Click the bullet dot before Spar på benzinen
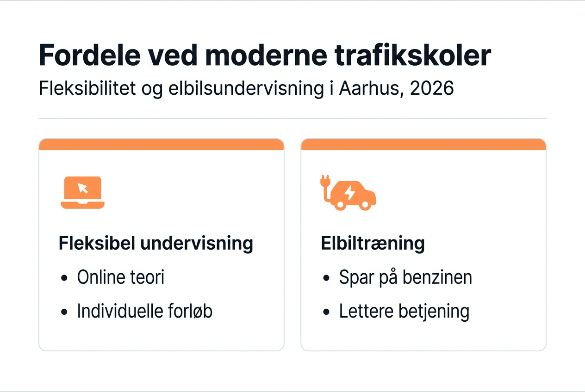 pyautogui.click(x=327, y=278)
